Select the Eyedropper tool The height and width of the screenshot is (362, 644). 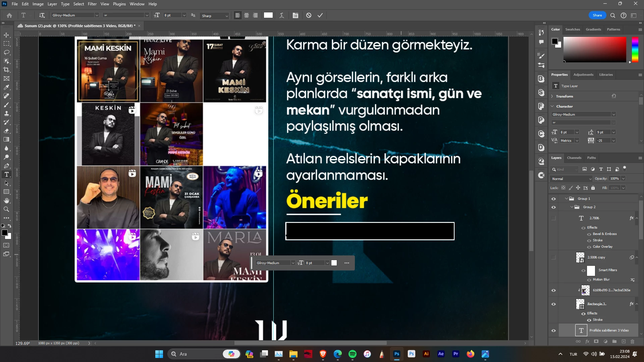6,87
